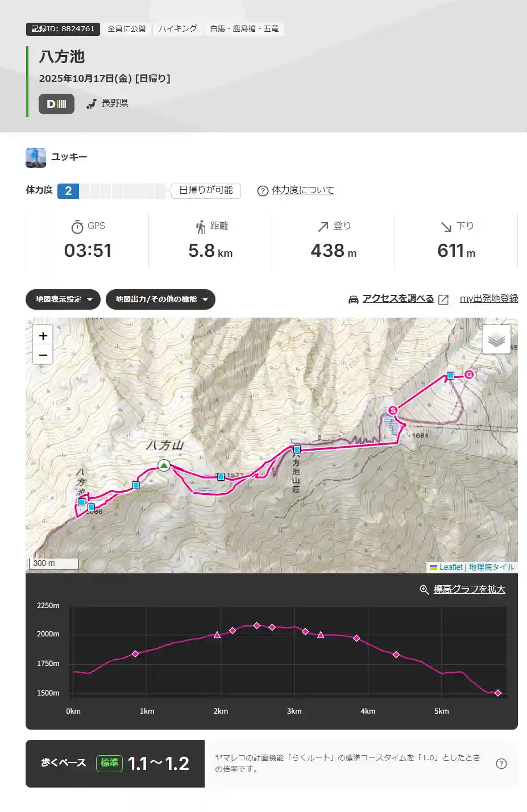
Task: Click the last pink diamond on elevation graph
Action: (498, 693)
